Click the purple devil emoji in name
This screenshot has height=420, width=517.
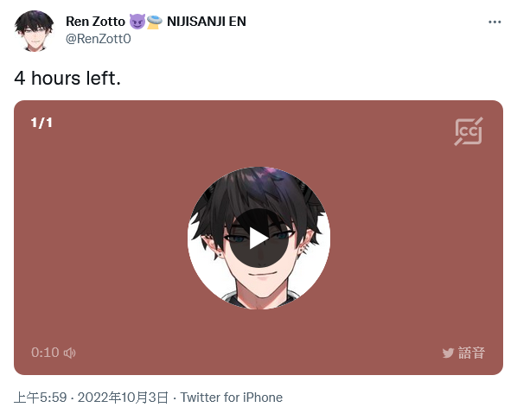tap(137, 22)
